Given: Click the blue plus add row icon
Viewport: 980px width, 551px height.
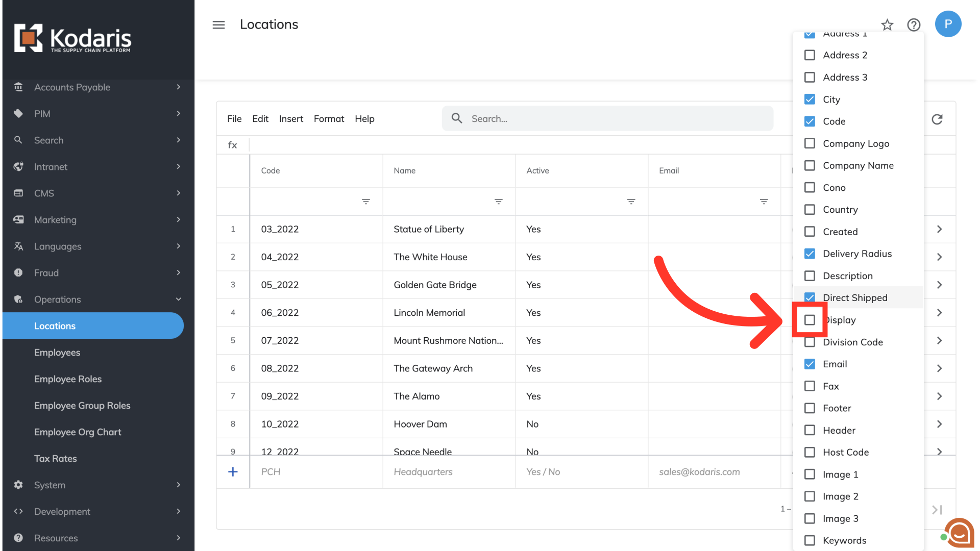Looking at the screenshot, I should [233, 472].
